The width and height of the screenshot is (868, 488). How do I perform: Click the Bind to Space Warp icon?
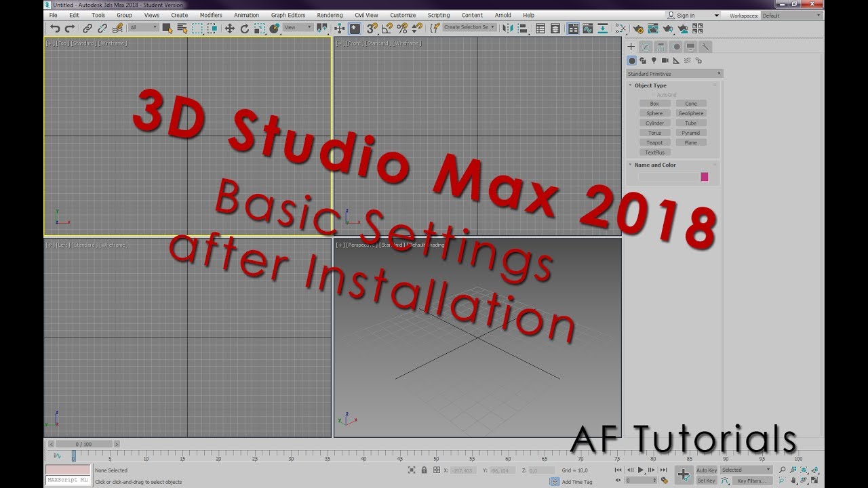118,28
